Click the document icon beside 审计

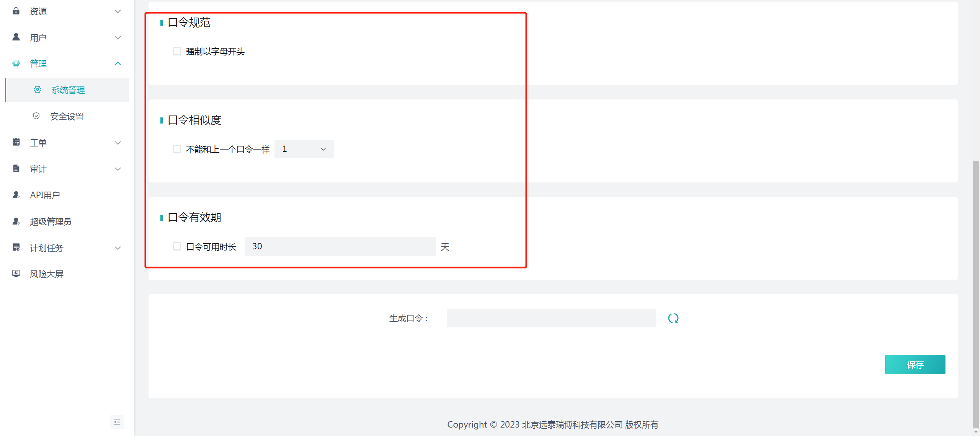[16, 169]
